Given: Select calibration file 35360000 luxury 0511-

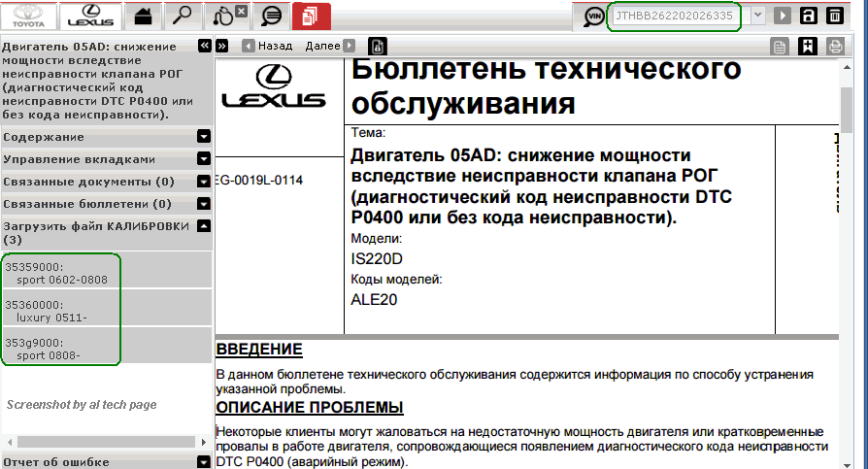Looking at the screenshot, I should click(x=60, y=310).
